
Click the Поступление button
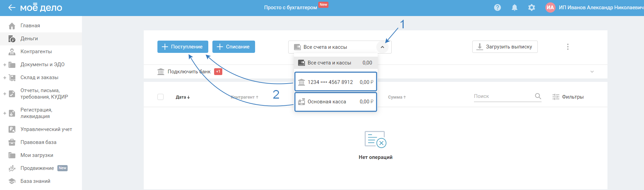pos(183,47)
